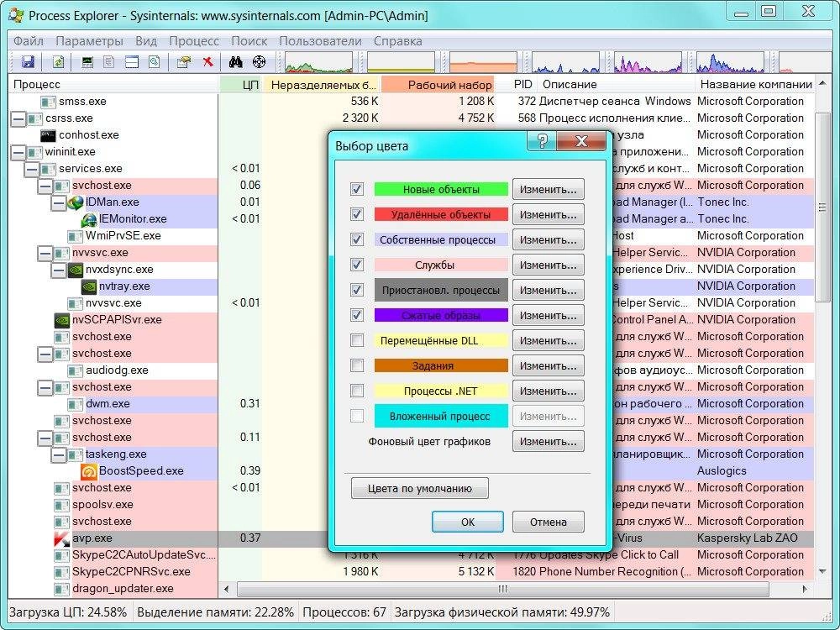
Task: Click the question mark help icon in dialog
Action: click(542, 141)
